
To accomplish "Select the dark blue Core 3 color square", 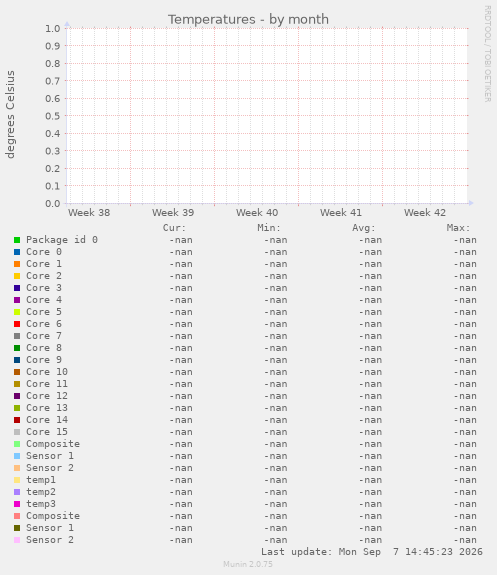I will (x=17, y=288).
